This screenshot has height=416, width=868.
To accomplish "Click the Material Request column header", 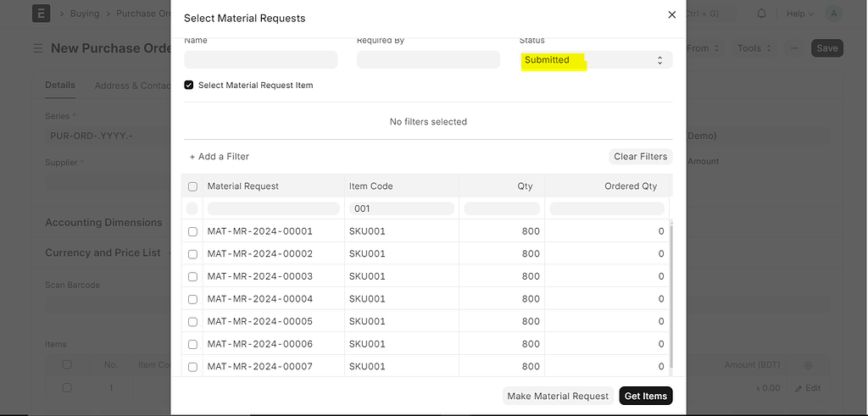I will pos(243,186).
